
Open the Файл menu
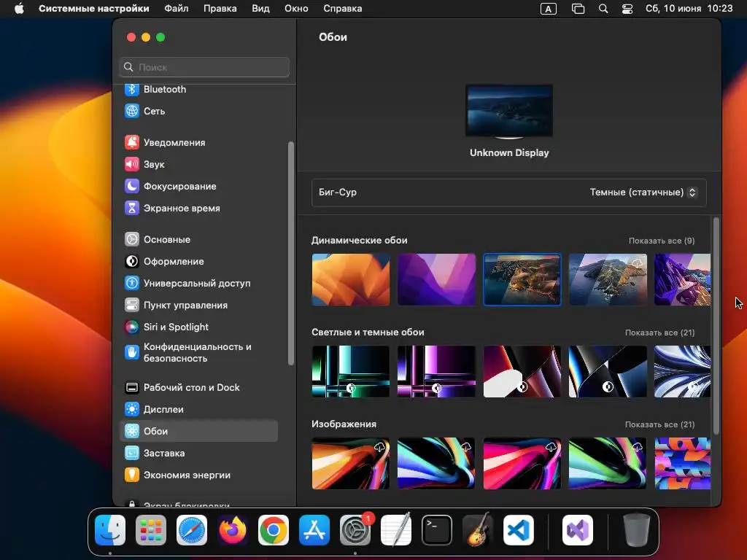coord(177,9)
